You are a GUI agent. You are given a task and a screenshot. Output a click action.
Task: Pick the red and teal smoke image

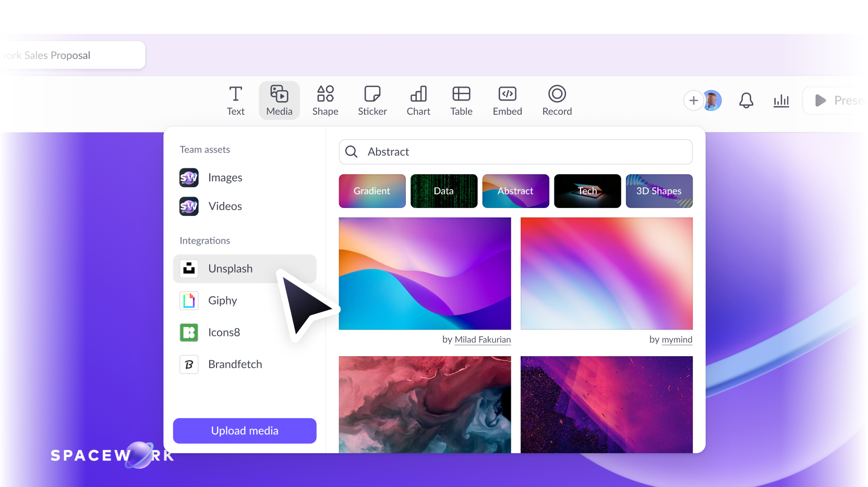tap(425, 405)
